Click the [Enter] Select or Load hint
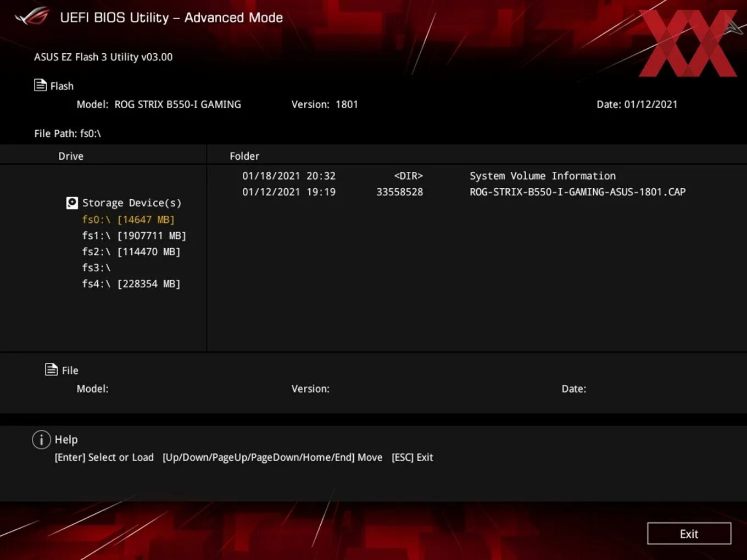Image resolution: width=747 pixels, height=560 pixels. pos(104,457)
